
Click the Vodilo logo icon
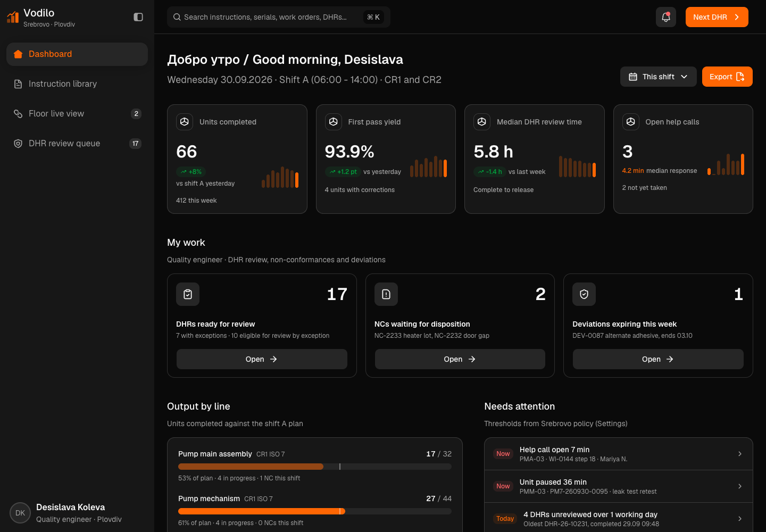point(13,17)
